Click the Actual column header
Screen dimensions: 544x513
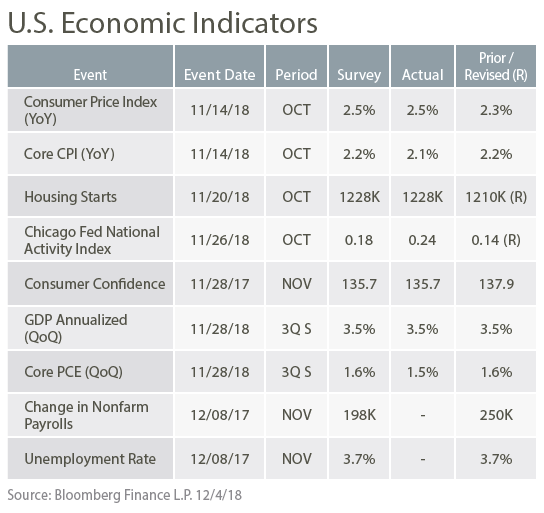click(x=422, y=66)
